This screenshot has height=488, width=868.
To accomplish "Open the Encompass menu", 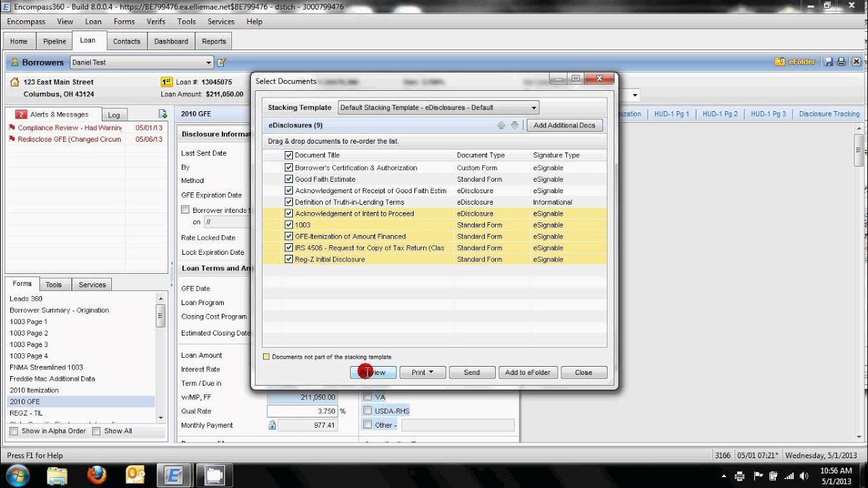I will pos(26,22).
